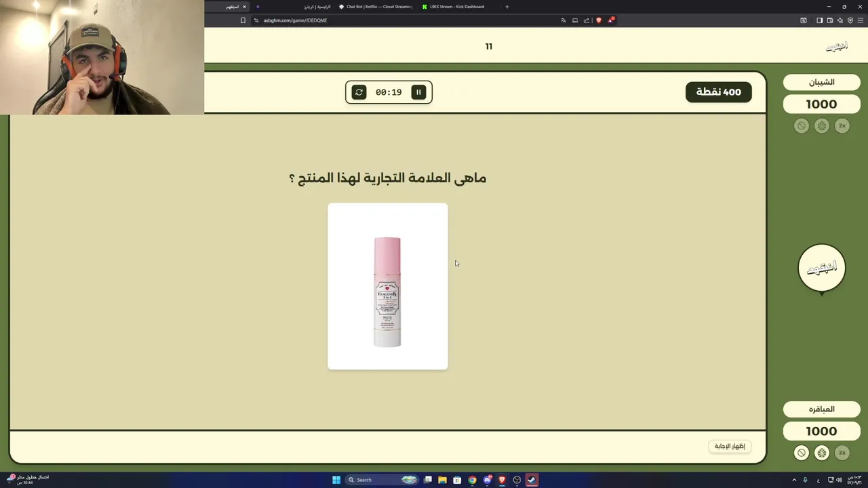Activate the wheel power-up for team الشيبان
The image size is (868, 488).
click(822, 125)
